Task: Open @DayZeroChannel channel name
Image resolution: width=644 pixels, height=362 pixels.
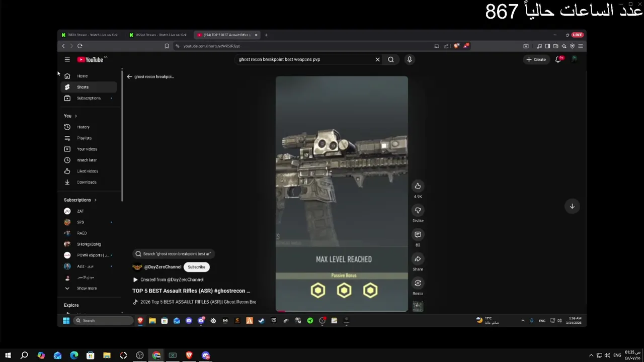Action: tap(163, 267)
